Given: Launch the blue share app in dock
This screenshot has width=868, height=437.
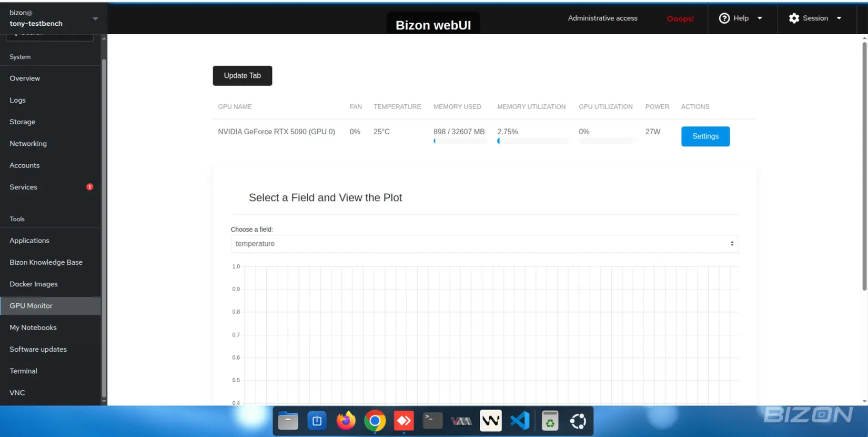Looking at the screenshot, I should tap(317, 421).
